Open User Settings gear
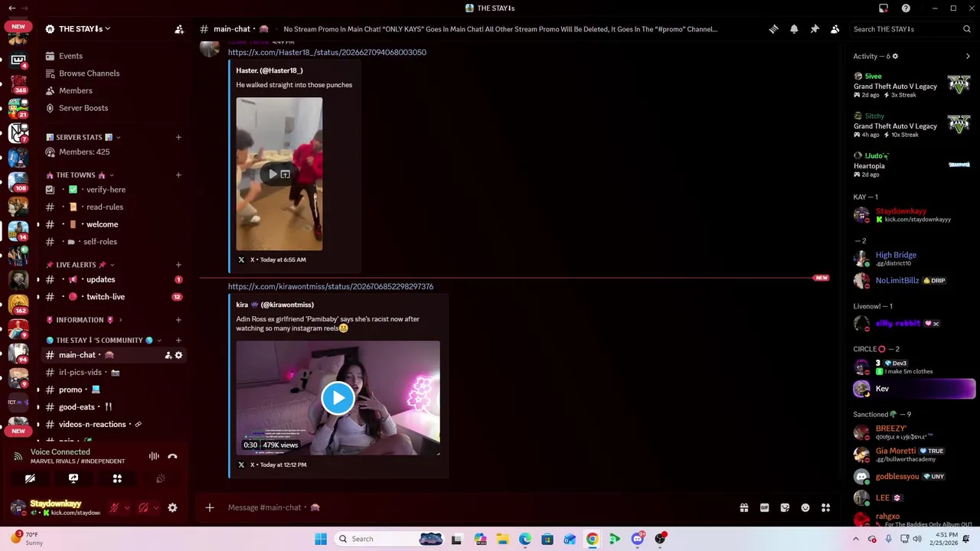Image resolution: width=980 pixels, height=551 pixels. (x=172, y=507)
